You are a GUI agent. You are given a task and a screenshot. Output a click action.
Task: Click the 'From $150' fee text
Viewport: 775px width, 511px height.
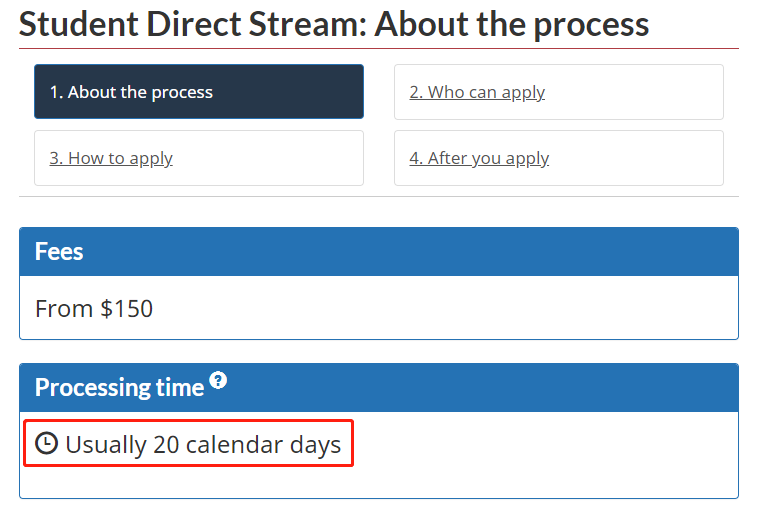point(94,308)
